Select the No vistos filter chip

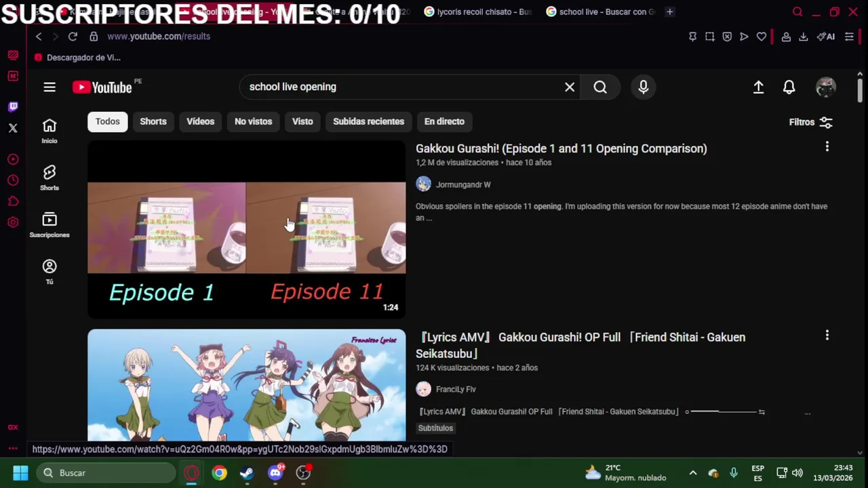coord(253,121)
